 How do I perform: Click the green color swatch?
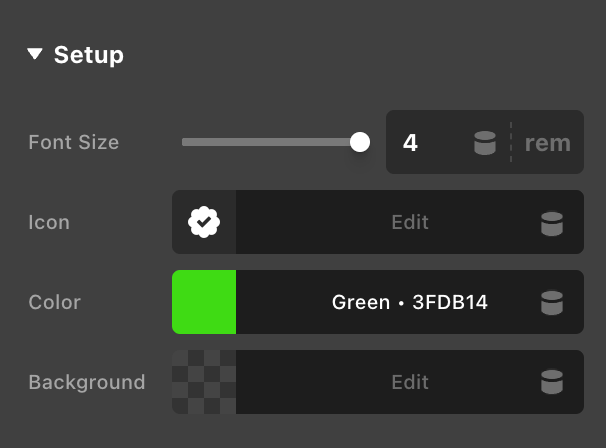click(204, 302)
